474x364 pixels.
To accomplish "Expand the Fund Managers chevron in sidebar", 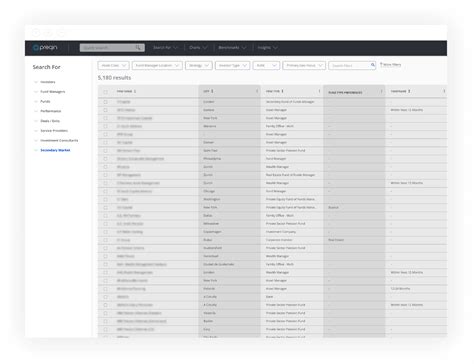I will click(x=36, y=92).
